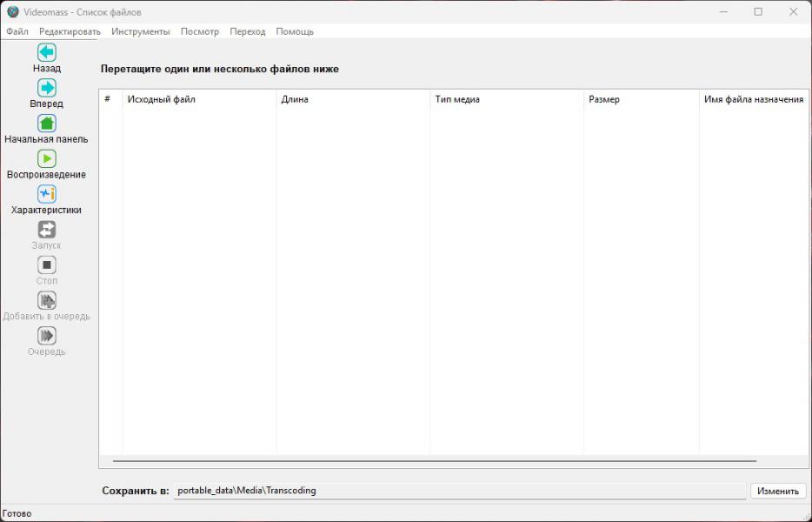Open the Редактировать menu
The image size is (812, 522).
pos(70,31)
